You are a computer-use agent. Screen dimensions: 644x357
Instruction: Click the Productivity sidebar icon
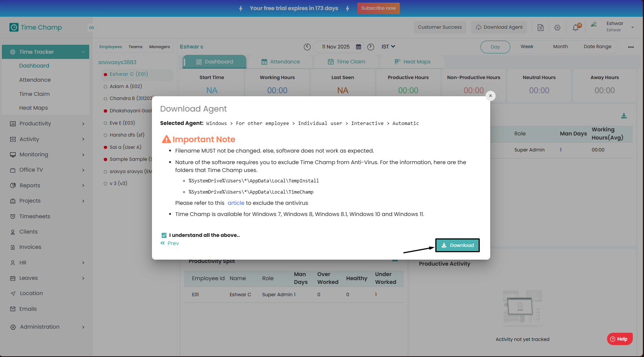[x=13, y=124]
